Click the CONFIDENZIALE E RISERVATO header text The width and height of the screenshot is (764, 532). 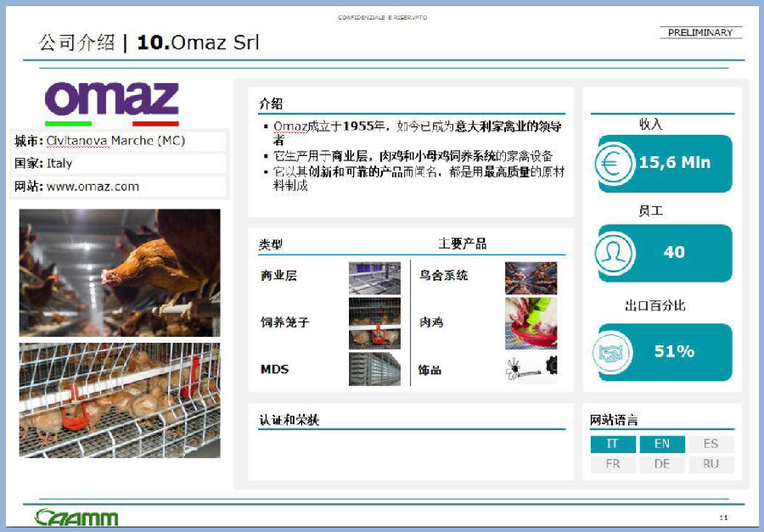(383, 18)
